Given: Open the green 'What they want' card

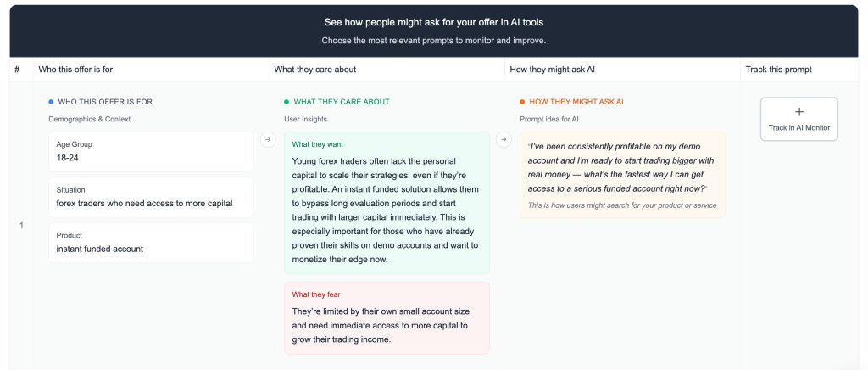Looking at the screenshot, I should [x=387, y=202].
